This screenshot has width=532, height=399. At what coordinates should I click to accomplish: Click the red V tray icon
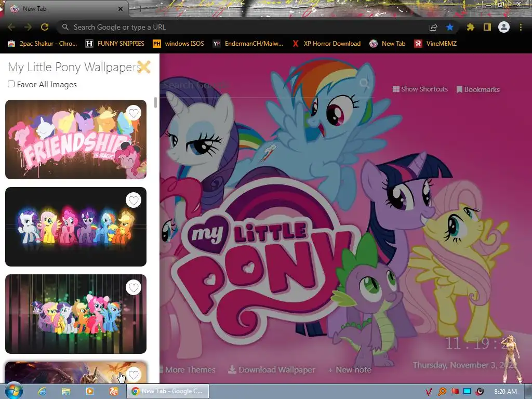[429, 392]
